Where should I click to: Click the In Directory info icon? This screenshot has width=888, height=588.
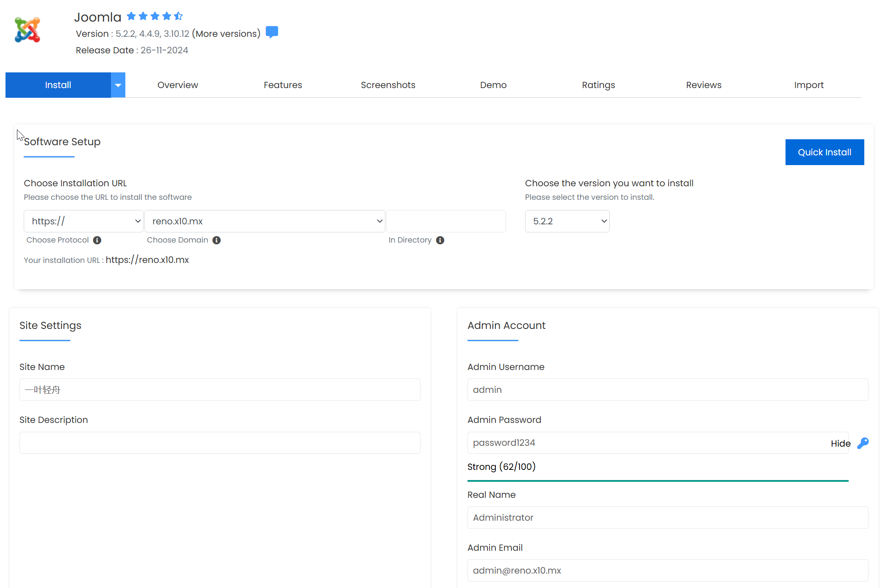click(x=440, y=240)
